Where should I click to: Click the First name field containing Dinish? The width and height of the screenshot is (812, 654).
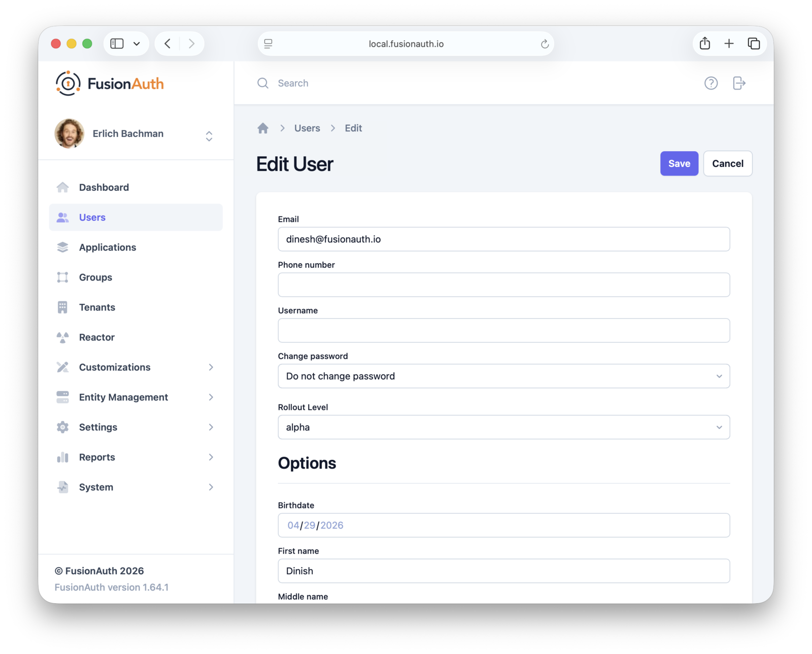(x=504, y=571)
